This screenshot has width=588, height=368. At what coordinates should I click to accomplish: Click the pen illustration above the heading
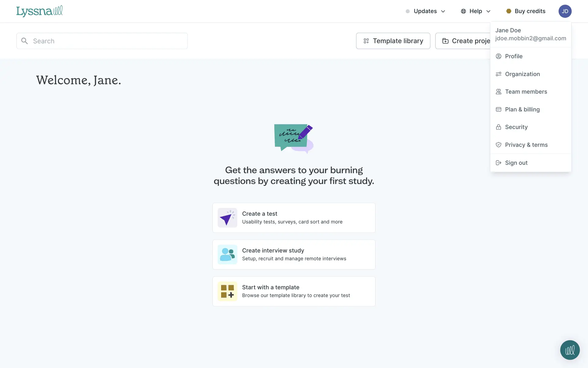294,138
